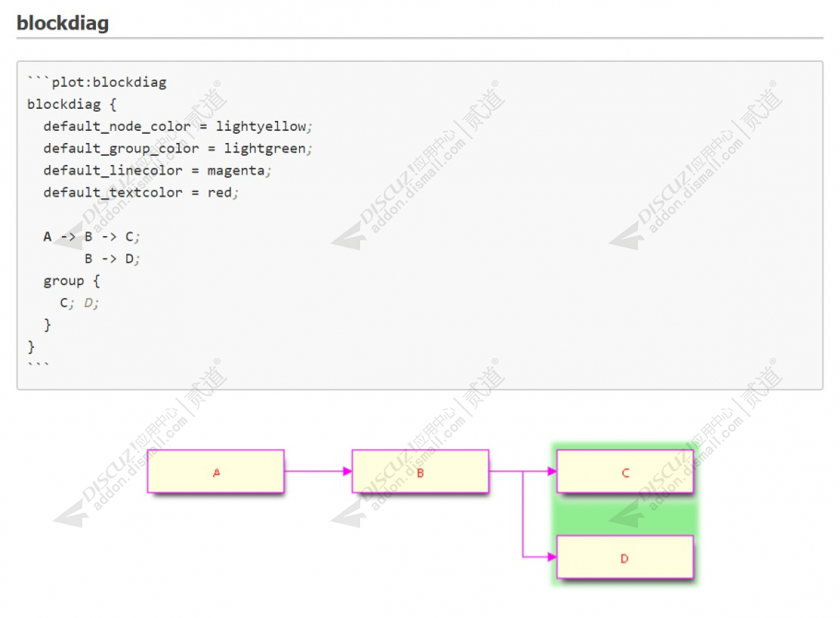This screenshot has height=618, width=840.
Task: Click the arrow from A to B
Action: 318,471
